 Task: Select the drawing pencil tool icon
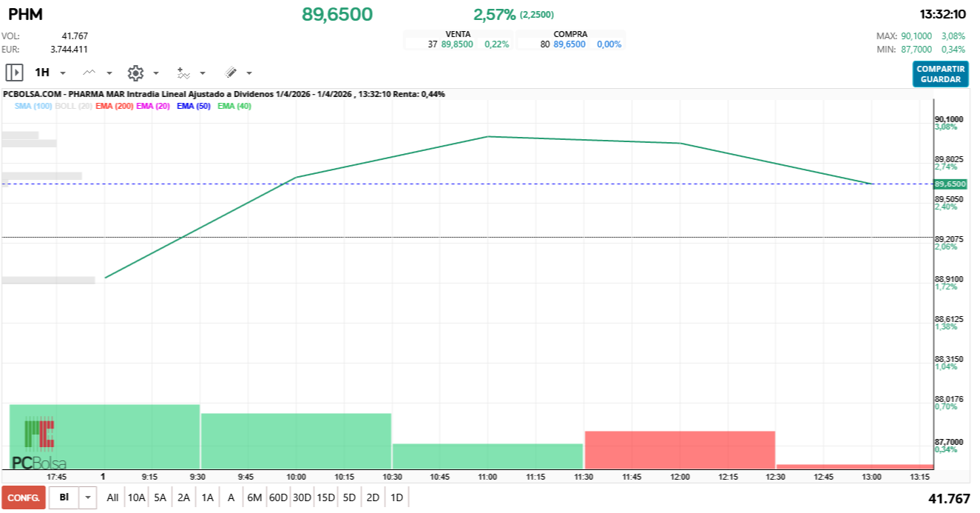coord(231,73)
